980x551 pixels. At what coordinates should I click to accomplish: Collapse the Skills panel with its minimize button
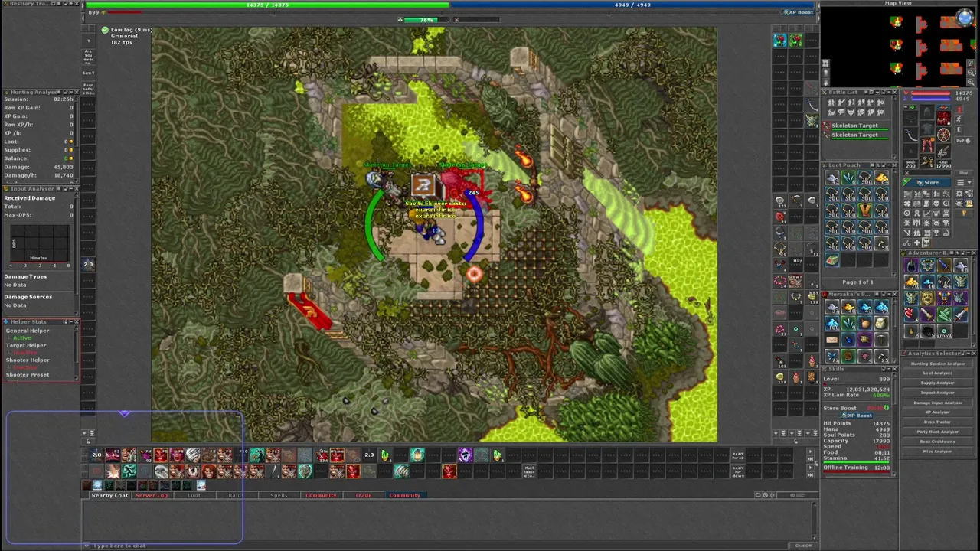pyautogui.click(x=888, y=369)
